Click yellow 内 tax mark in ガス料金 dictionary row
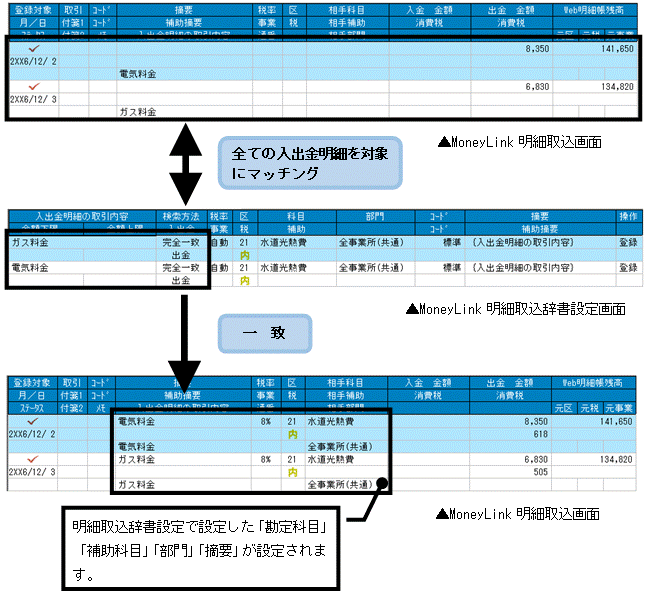 [245, 255]
